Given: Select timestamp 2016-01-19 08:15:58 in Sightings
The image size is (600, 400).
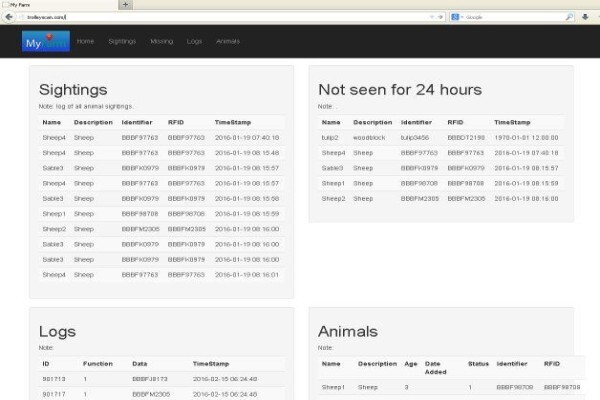Looking at the screenshot, I should (x=247, y=198).
